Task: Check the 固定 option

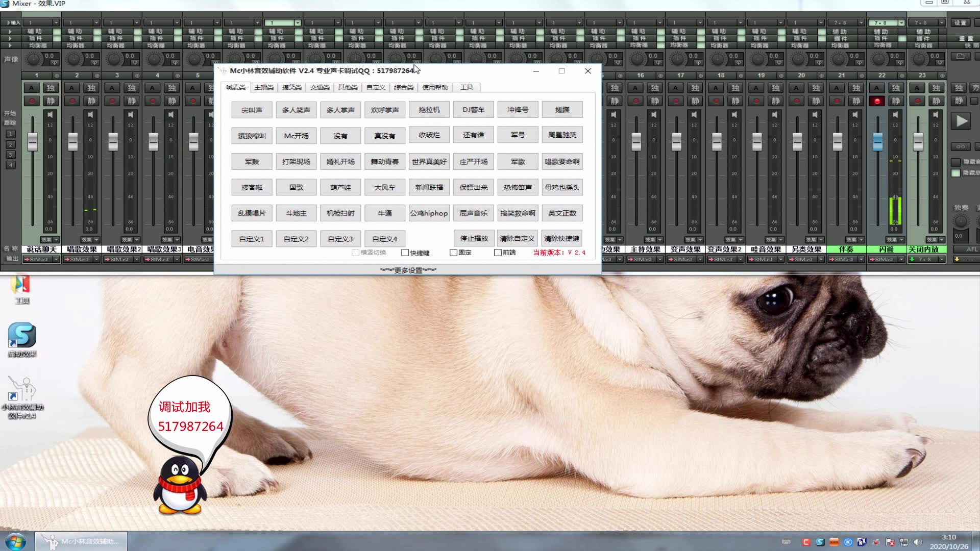Action: click(x=453, y=253)
